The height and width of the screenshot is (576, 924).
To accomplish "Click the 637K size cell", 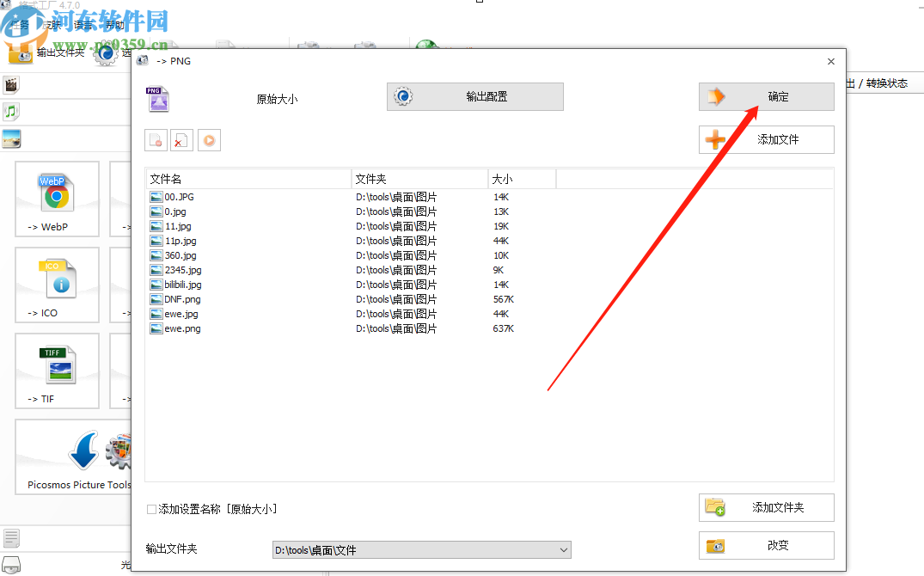I will (x=503, y=329).
